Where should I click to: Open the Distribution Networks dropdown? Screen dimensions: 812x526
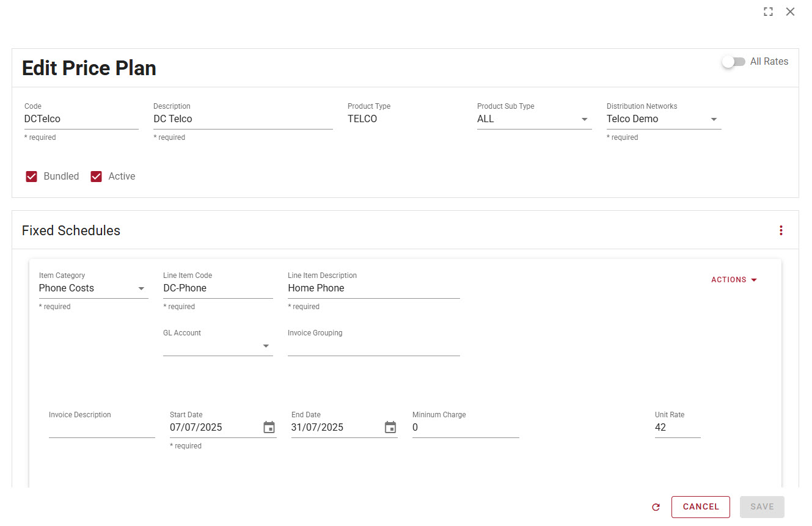click(x=664, y=119)
